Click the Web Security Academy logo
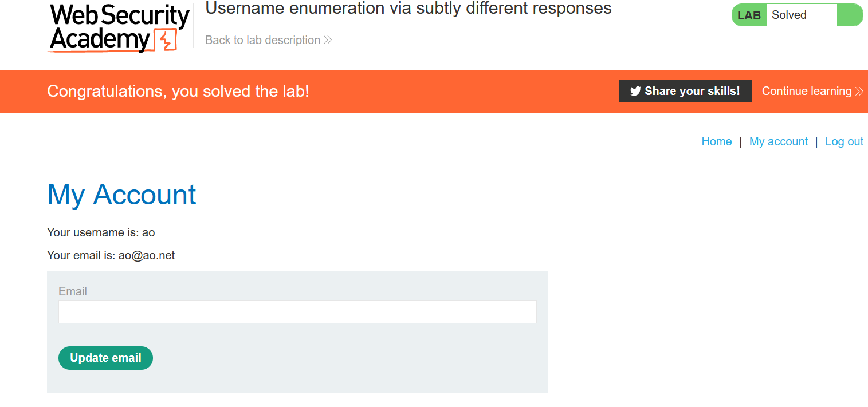The image size is (868, 407). (119, 29)
